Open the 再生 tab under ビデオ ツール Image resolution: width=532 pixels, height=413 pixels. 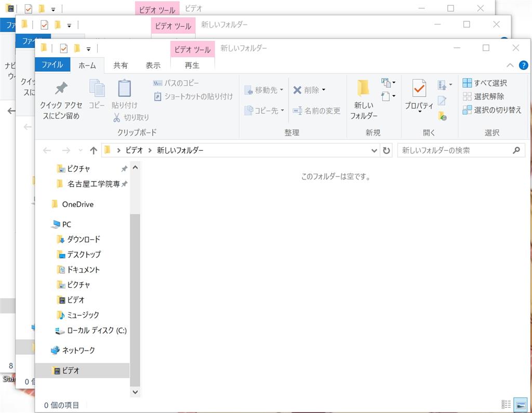pyautogui.click(x=192, y=65)
